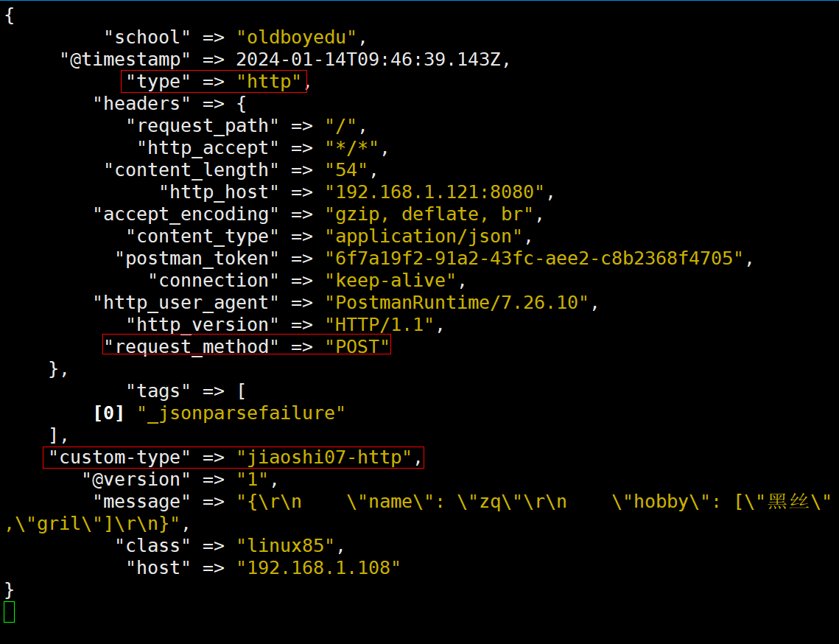
Task: Click the "http" type value
Action: pyautogui.click(x=269, y=82)
